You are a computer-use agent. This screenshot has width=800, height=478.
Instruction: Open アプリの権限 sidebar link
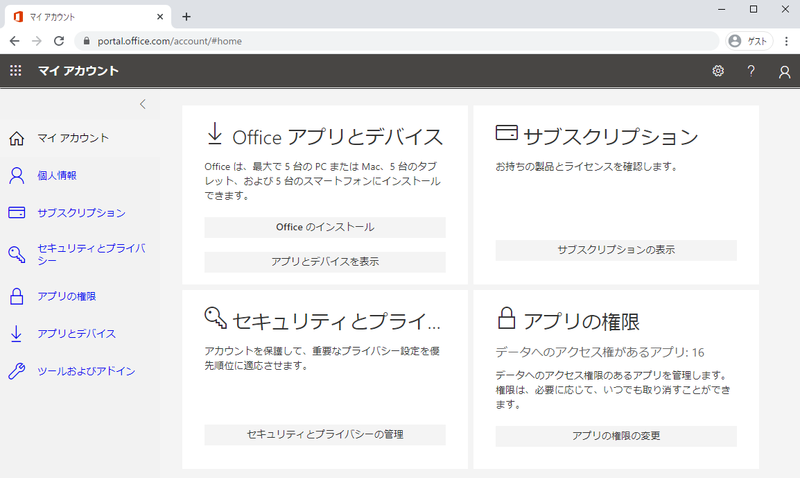tap(66, 296)
